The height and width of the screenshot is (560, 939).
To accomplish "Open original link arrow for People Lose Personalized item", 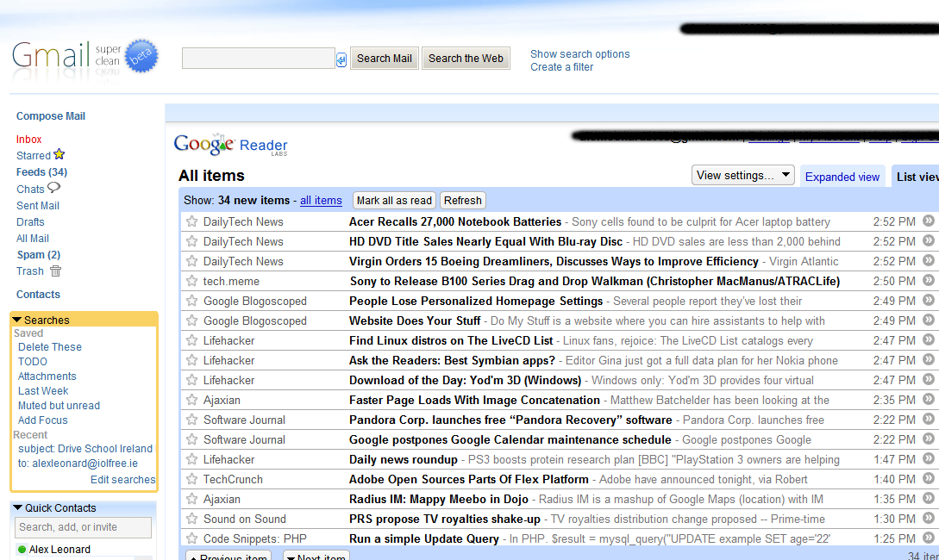I will 928,300.
